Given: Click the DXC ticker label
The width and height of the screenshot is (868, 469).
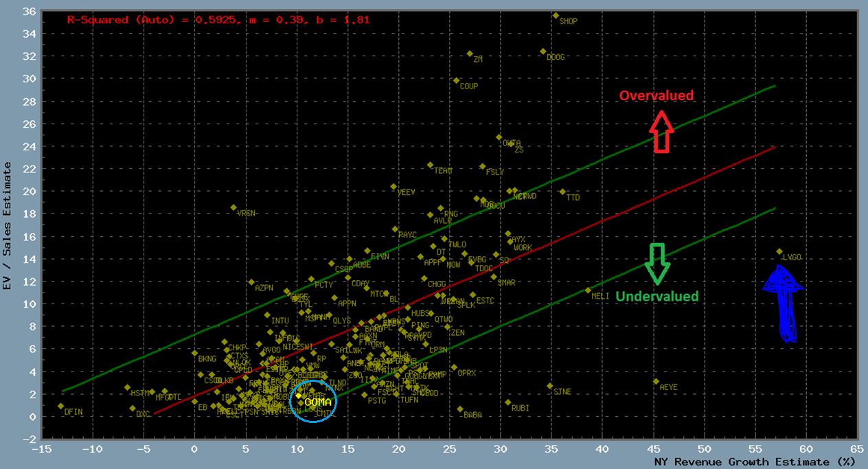Looking at the screenshot, I should [x=143, y=415].
